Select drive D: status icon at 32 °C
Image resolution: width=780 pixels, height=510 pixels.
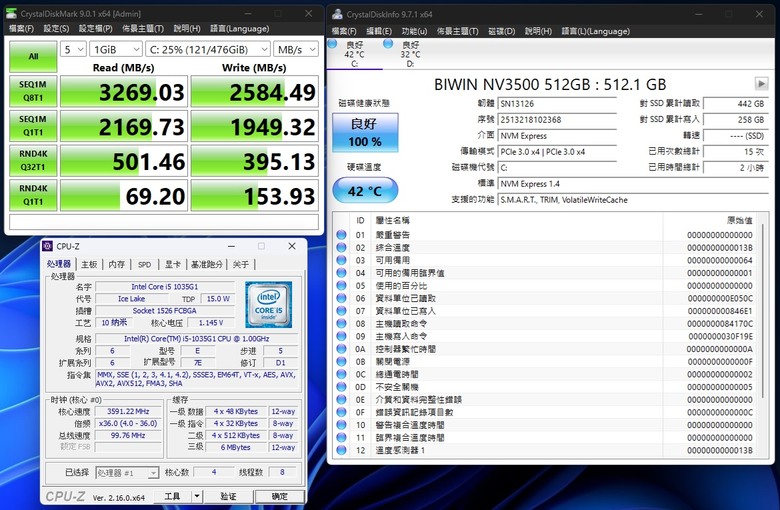pos(388,44)
